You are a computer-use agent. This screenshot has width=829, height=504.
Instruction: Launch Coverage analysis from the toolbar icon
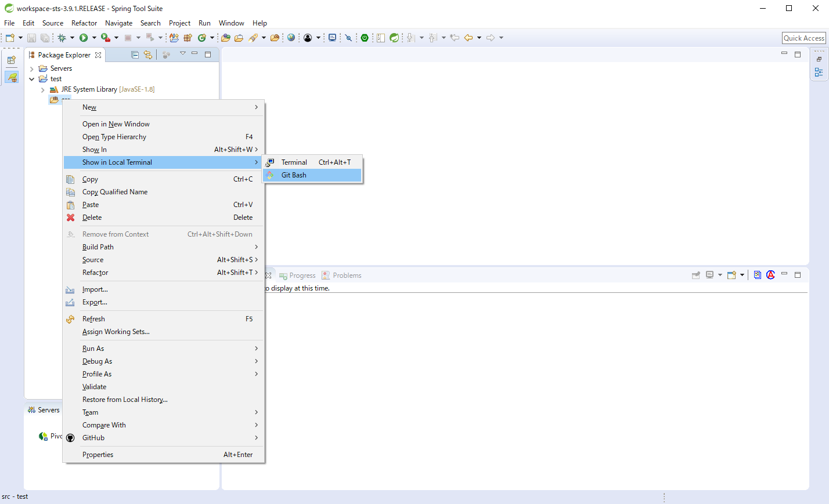pos(106,37)
